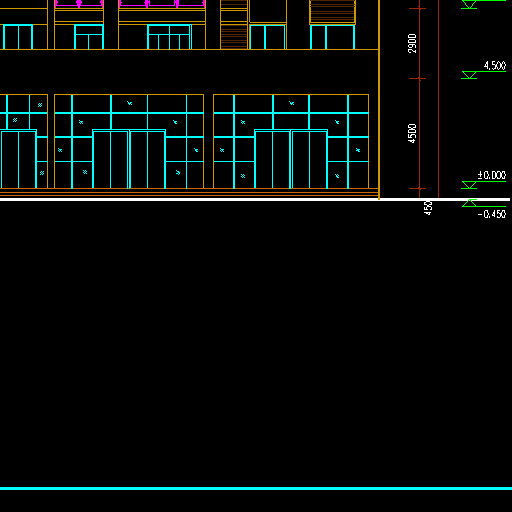
Task: Click the brown hatched louver panel top right
Action: pyautogui.click(x=332, y=12)
